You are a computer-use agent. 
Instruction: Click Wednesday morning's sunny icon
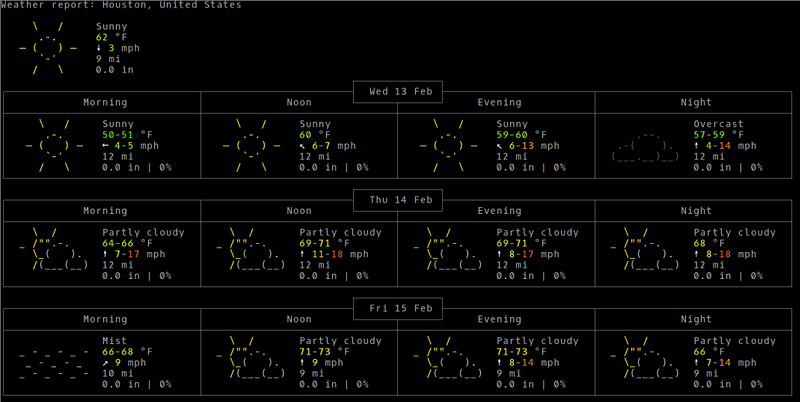[48, 146]
